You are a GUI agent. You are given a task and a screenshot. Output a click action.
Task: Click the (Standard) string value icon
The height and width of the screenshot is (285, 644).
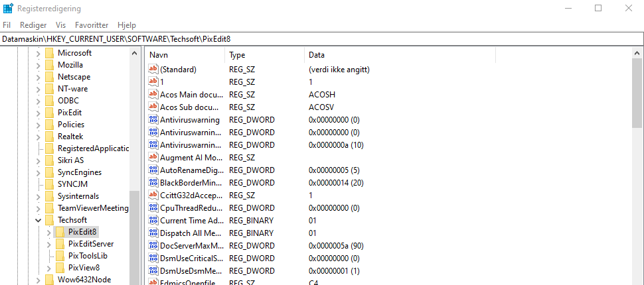(153, 70)
